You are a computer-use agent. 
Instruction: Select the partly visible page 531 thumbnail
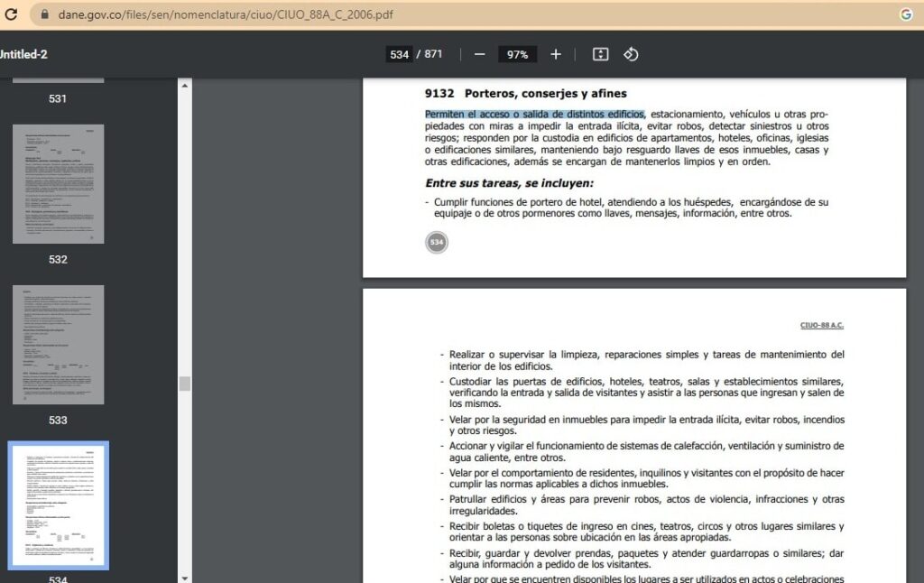pyautogui.click(x=58, y=81)
